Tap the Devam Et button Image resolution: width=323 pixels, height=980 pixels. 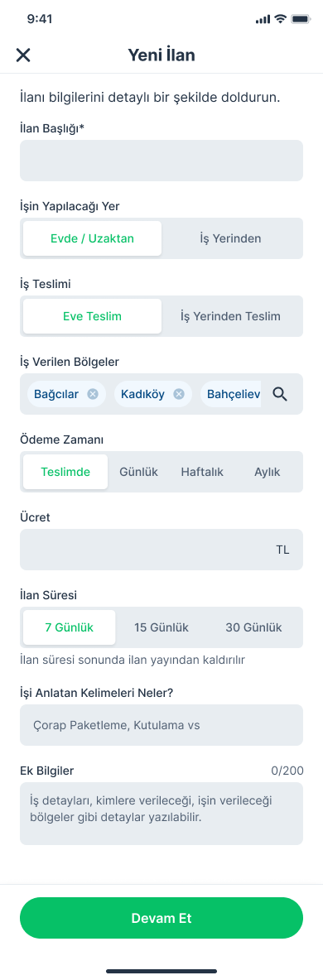tap(161, 918)
